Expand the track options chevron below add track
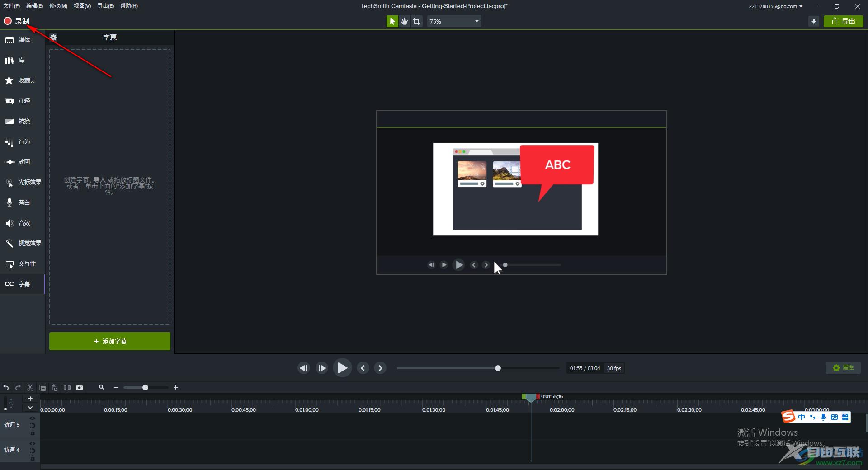Screen dimensions: 868x470 point(30,407)
